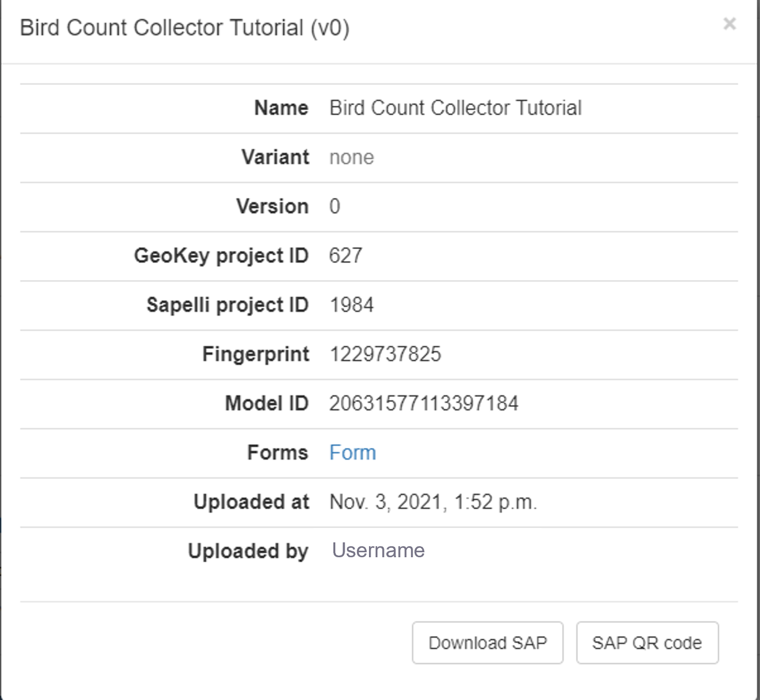This screenshot has height=700, width=760.
Task: Click the Username uploader link
Action: pos(378,550)
